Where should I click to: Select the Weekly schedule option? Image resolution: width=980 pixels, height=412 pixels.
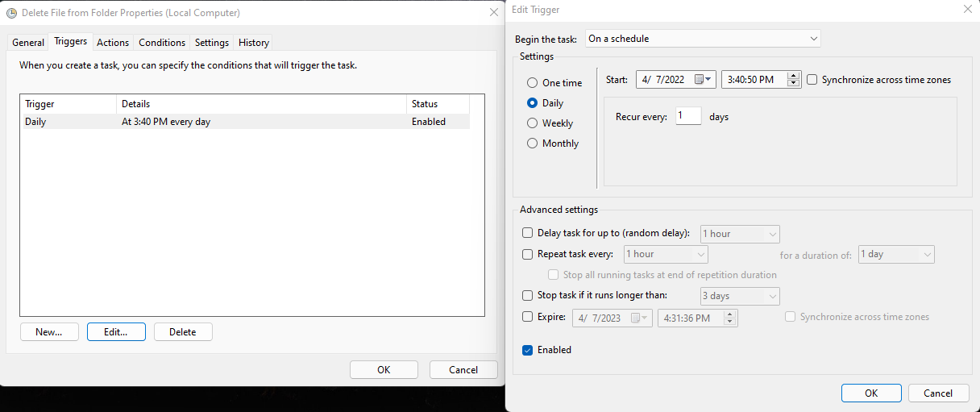(x=532, y=123)
